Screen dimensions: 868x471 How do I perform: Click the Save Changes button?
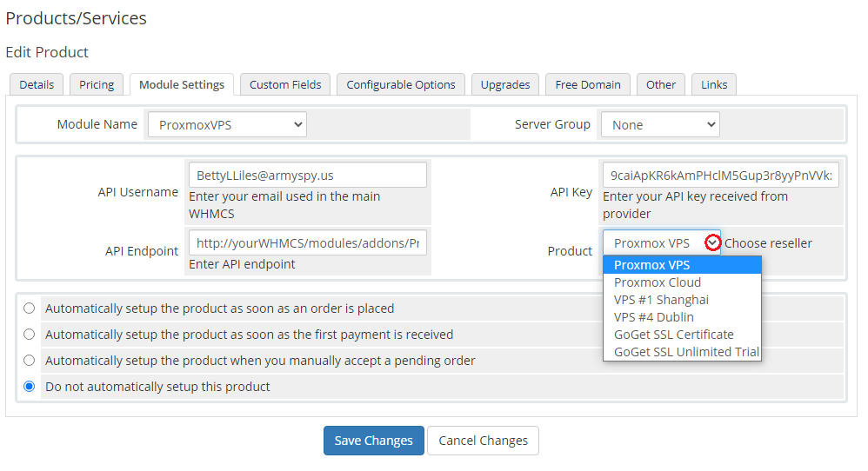[x=374, y=441]
